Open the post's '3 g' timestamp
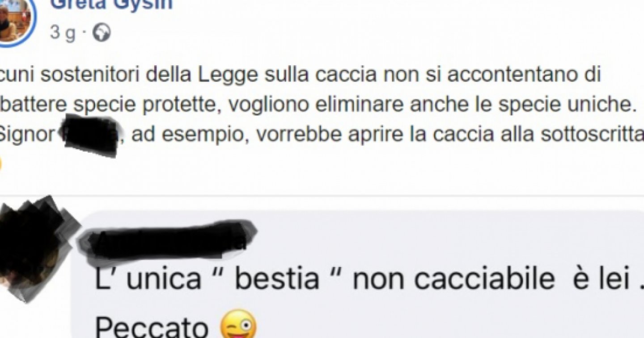This screenshot has width=644, height=338. point(63,34)
